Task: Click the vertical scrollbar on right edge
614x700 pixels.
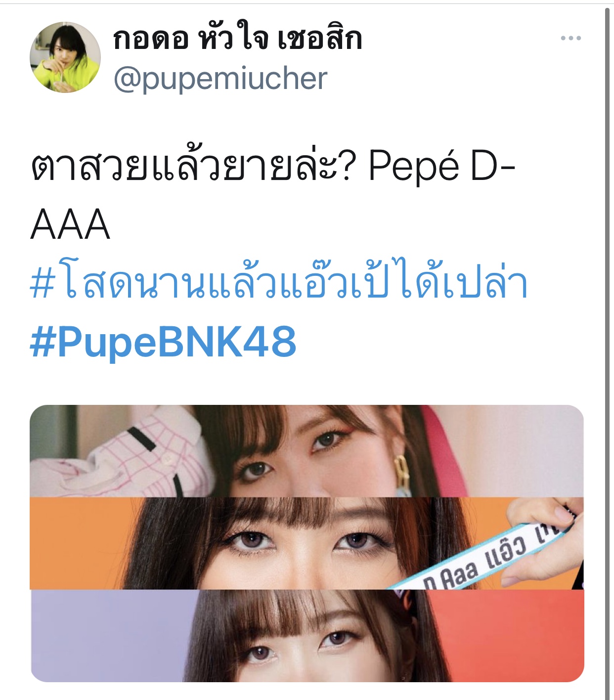Action: click(x=608, y=353)
